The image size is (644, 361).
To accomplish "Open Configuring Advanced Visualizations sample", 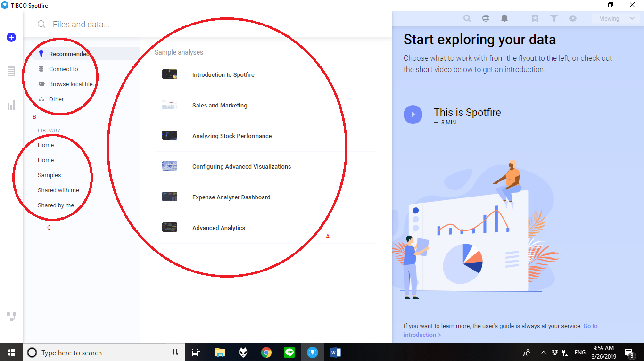I will click(266, 167).
